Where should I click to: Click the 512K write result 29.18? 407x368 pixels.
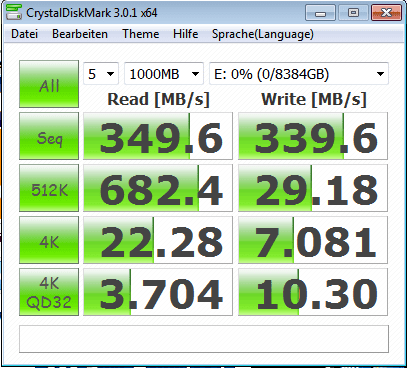coord(313,188)
